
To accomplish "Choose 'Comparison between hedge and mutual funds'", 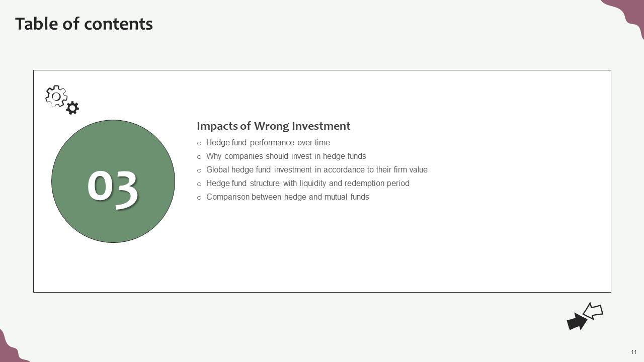I will (288, 197).
